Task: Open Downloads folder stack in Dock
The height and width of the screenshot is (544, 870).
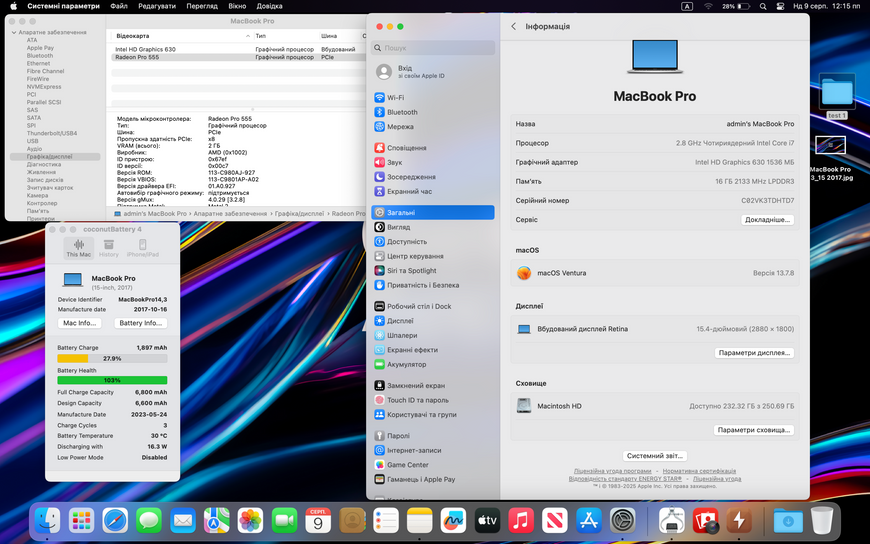Action: (x=788, y=521)
